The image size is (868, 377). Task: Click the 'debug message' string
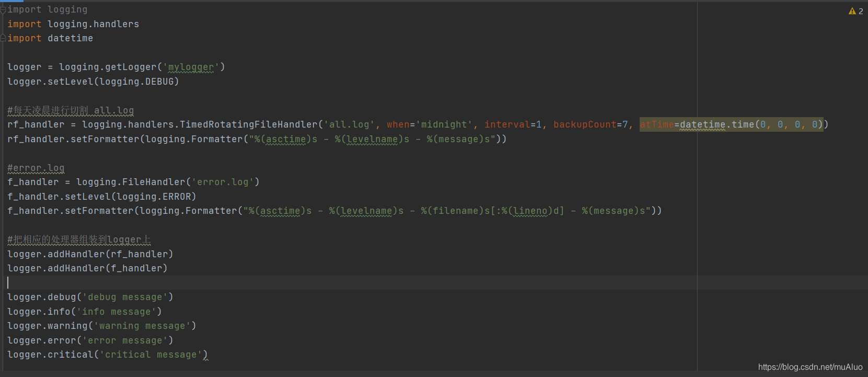point(125,297)
